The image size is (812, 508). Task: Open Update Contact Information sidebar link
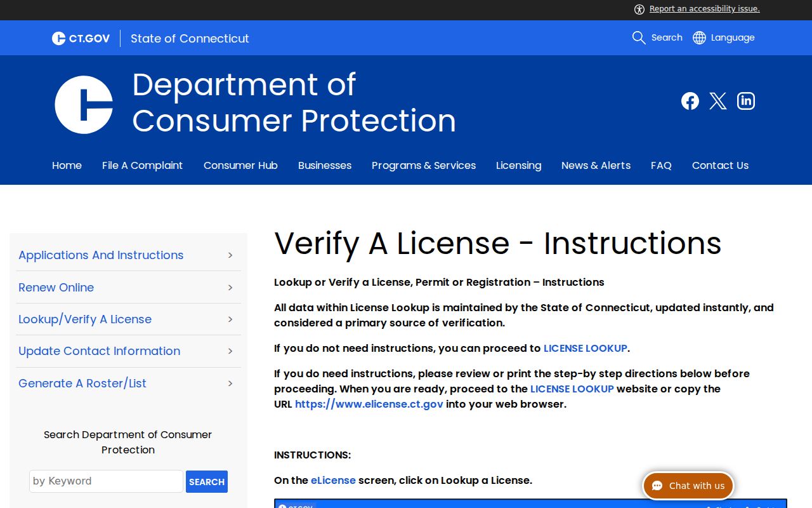pos(99,351)
